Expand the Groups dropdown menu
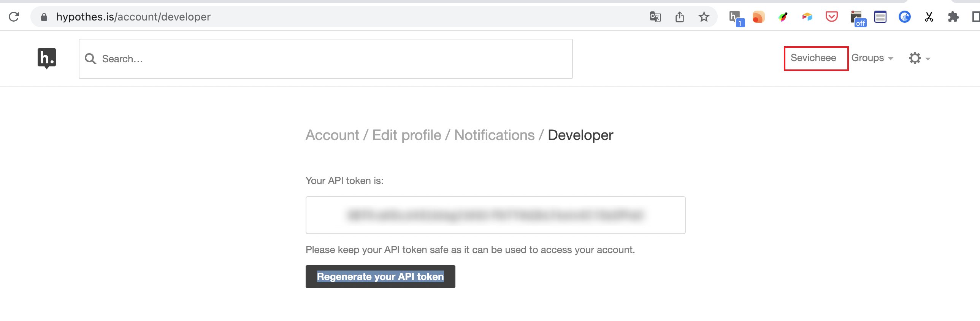 [872, 58]
